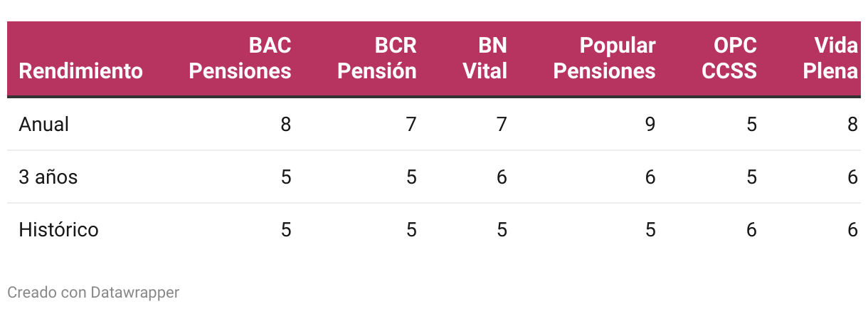Click Histórico value 6 under OPC CCSS

tap(752, 229)
